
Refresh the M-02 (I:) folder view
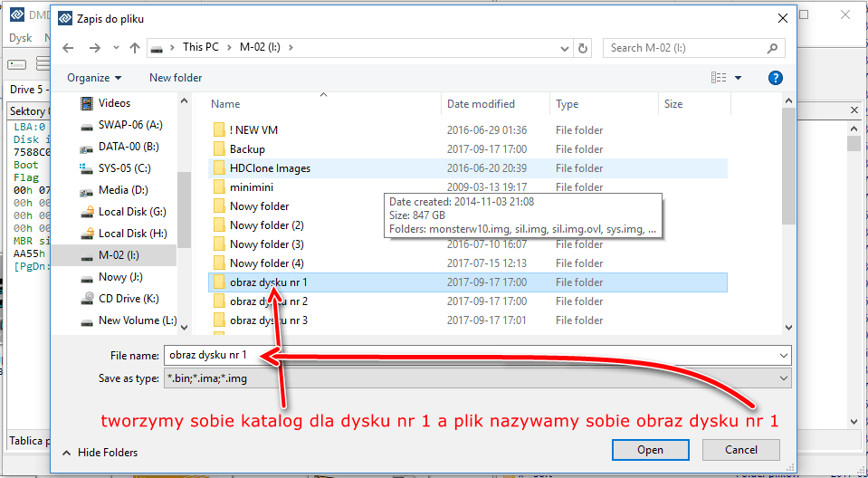click(x=583, y=47)
